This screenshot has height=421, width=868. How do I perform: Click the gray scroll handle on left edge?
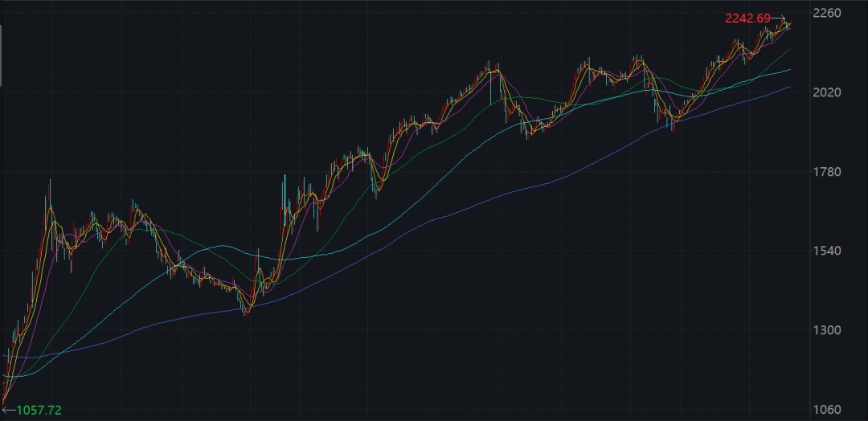tap(2, 54)
